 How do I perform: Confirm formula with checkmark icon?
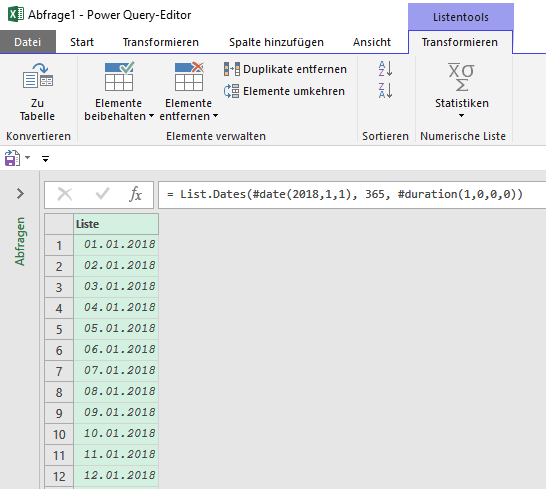(102, 194)
